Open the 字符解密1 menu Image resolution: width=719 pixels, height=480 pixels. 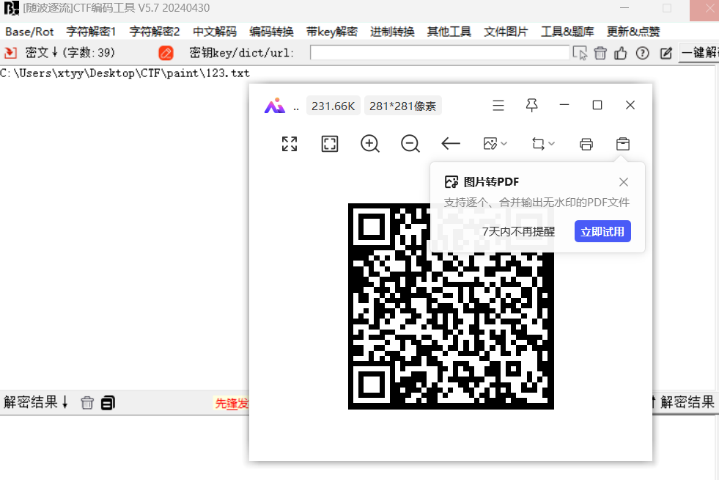click(x=91, y=32)
